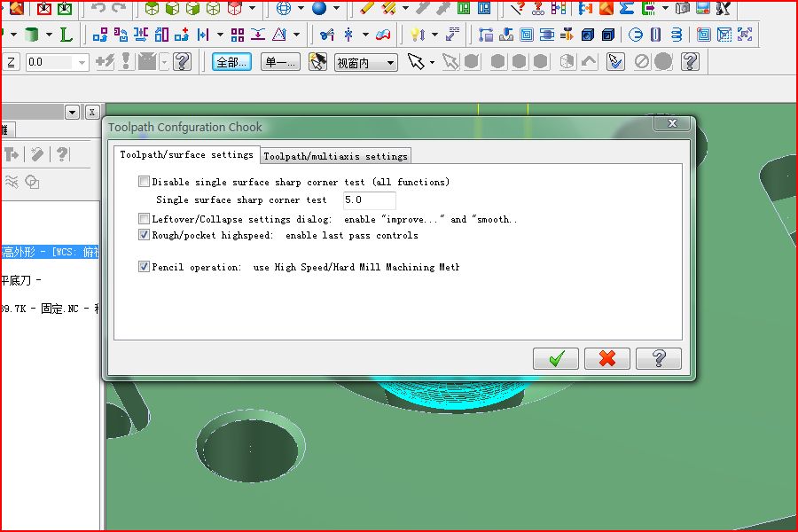Click the contour toolpath icon
The width and height of the screenshot is (798, 532).
pos(486,35)
